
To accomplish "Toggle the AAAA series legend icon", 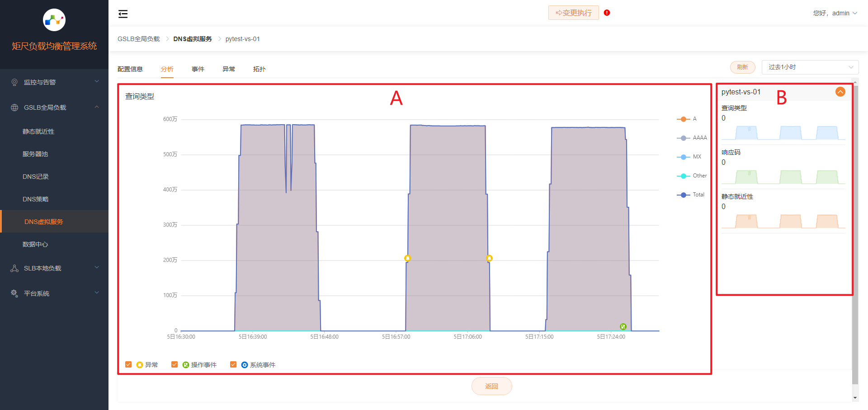I will 683,138.
